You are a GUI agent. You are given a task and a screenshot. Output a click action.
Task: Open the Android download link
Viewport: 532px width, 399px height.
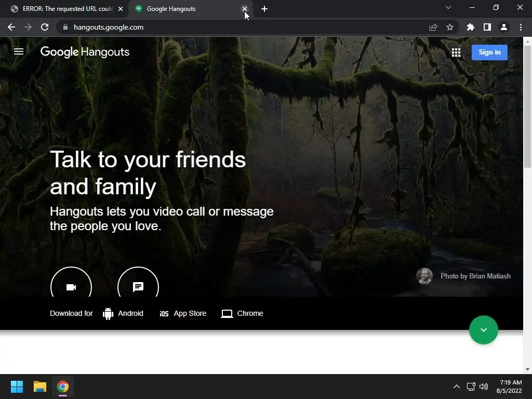coord(130,313)
